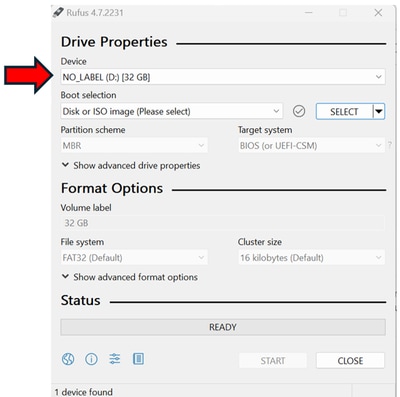This screenshot has height=397, width=400.
Task: Click the checkmark hash verification icon
Action: (299, 111)
